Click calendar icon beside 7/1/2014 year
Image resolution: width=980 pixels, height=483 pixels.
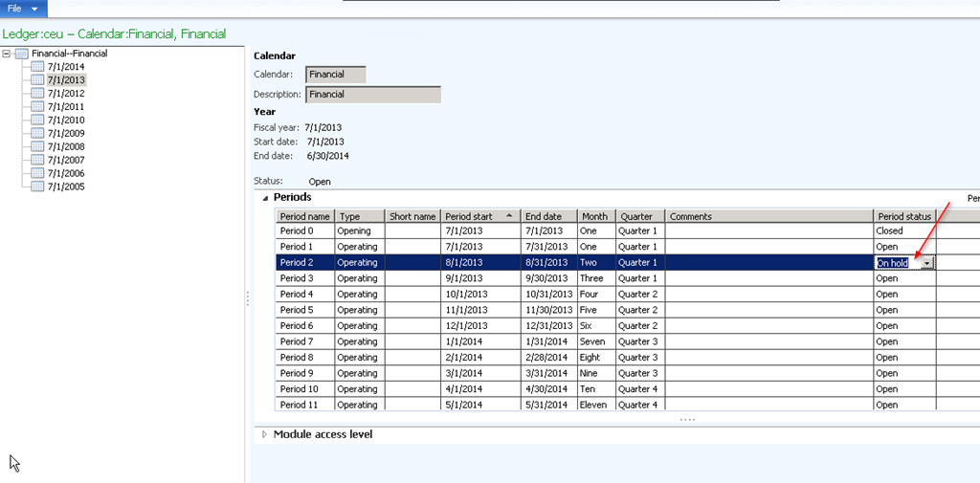37,67
